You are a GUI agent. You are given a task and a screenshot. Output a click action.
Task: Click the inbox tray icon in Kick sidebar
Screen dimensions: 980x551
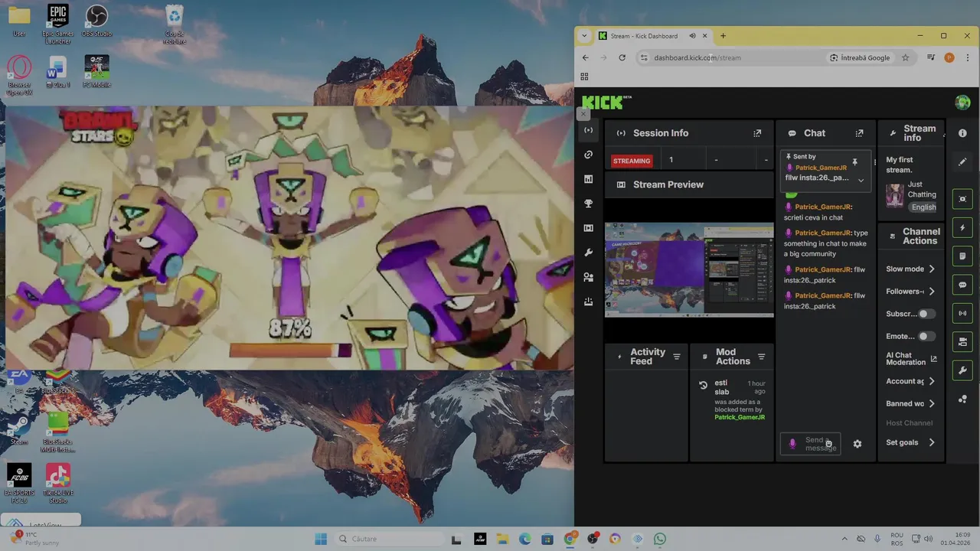click(x=588, y=302)
